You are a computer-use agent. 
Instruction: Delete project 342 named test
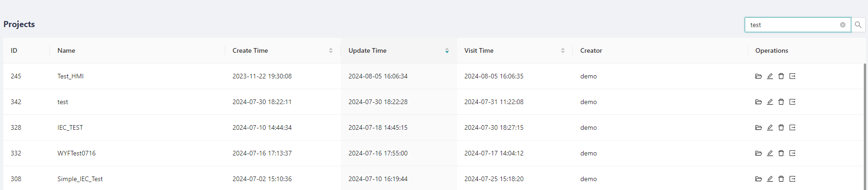tap(781, 102)
